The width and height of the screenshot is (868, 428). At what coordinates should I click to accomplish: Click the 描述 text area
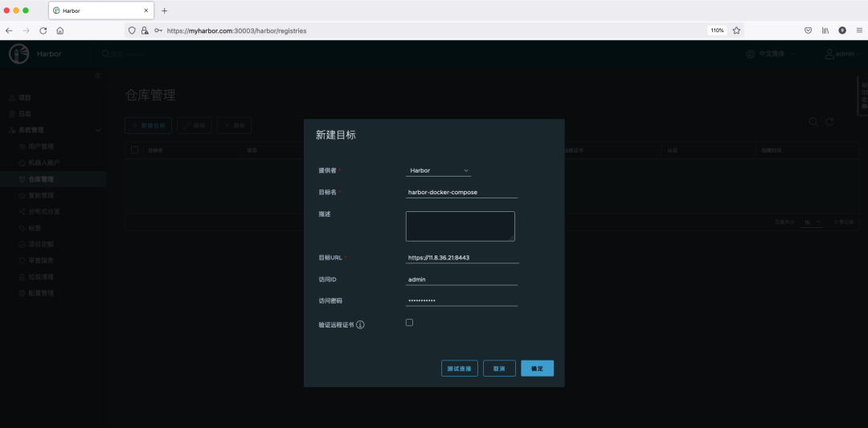point(461,226)
